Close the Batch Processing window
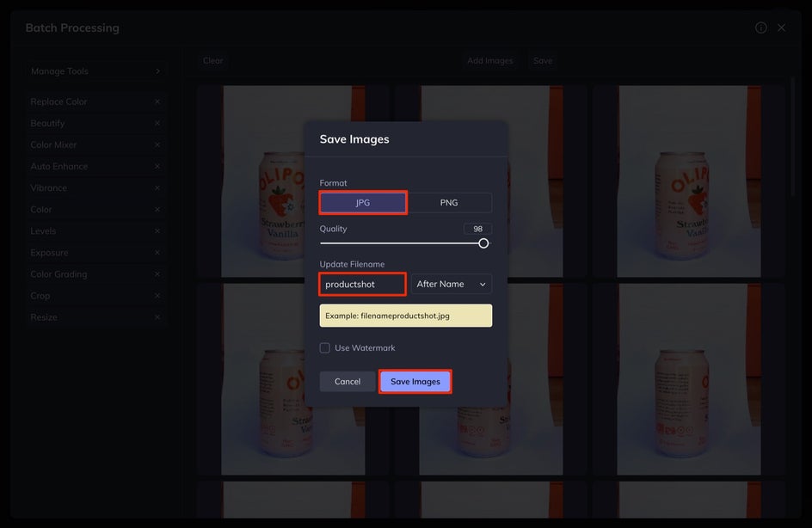 click(x=781, y=28)
